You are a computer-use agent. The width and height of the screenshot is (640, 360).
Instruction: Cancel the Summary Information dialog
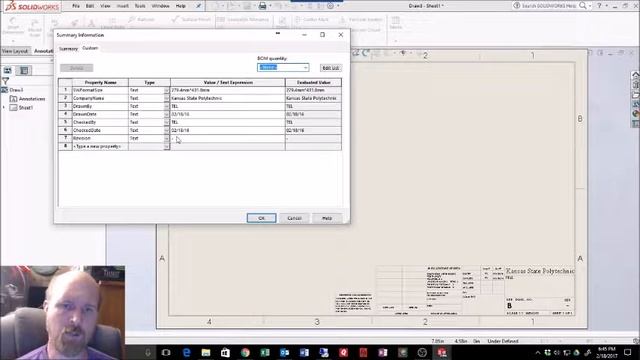pos(294,218)
